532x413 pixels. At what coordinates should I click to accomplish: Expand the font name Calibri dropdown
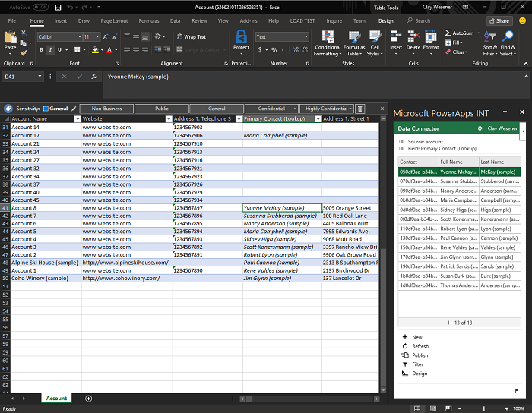78,36
